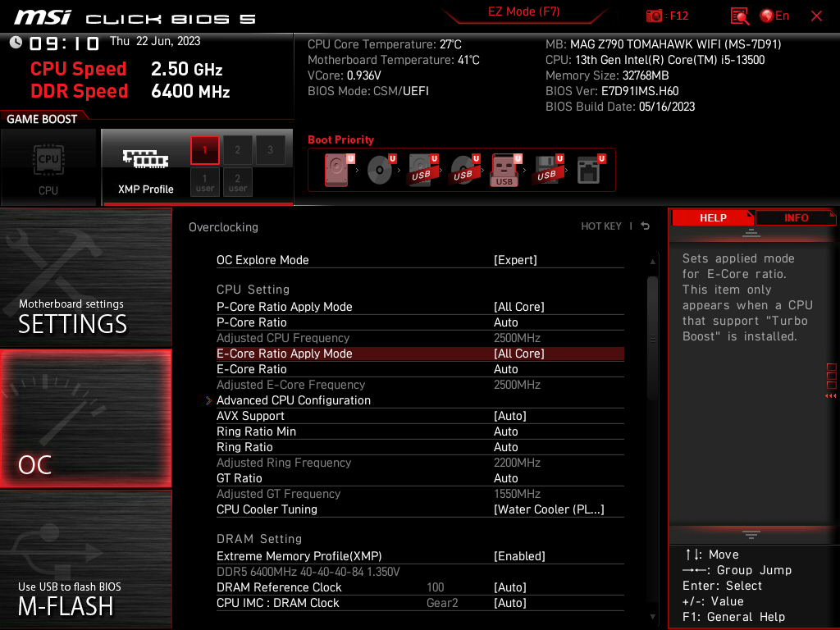The height and width of the screenshot is (630, 840).
Task: Go back using the return arrow icon
Action: click(645, 226)
